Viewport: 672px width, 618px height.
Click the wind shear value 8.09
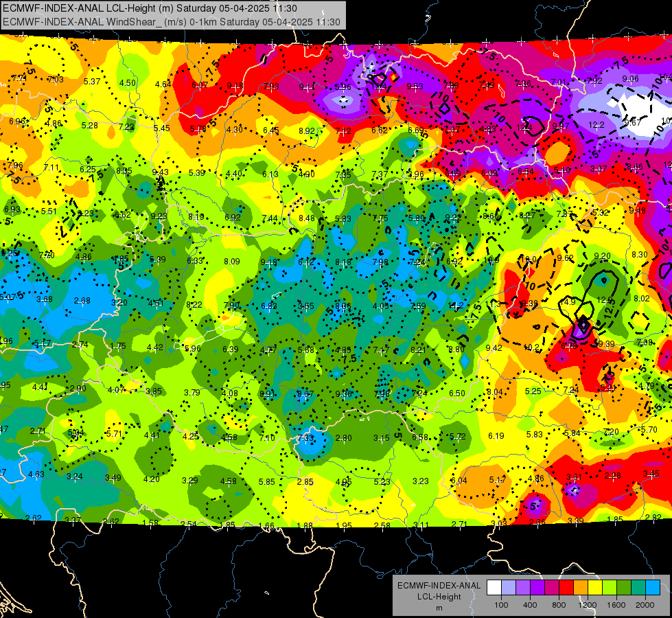(232, 261)
